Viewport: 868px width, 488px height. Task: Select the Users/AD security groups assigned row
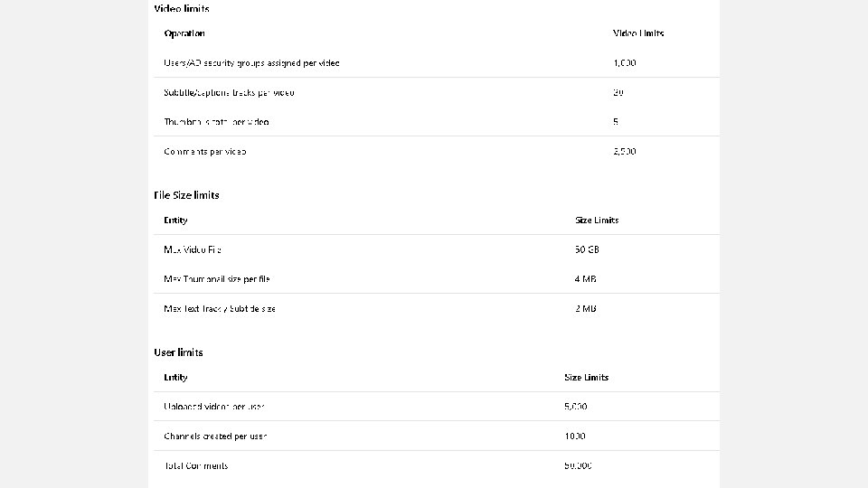[x=251, y=63]
